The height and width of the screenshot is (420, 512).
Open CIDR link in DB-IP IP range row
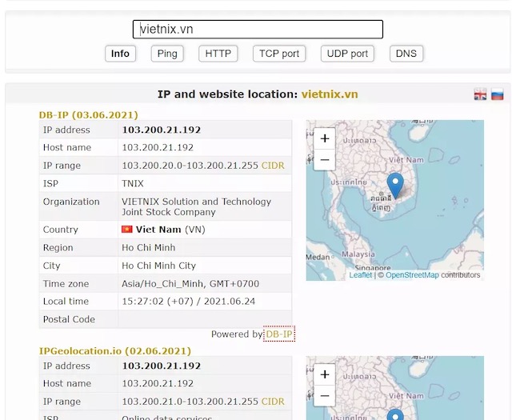pyautogui.click(x=273, y=166)
